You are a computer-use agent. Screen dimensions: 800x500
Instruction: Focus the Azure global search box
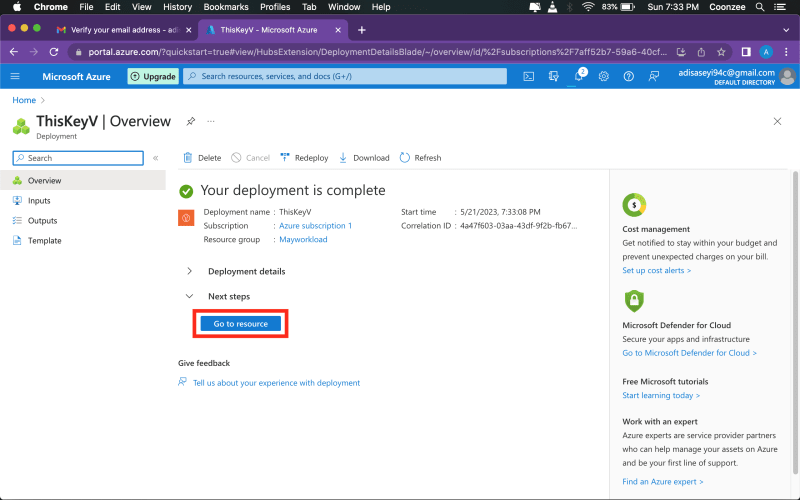coord(345,76)
